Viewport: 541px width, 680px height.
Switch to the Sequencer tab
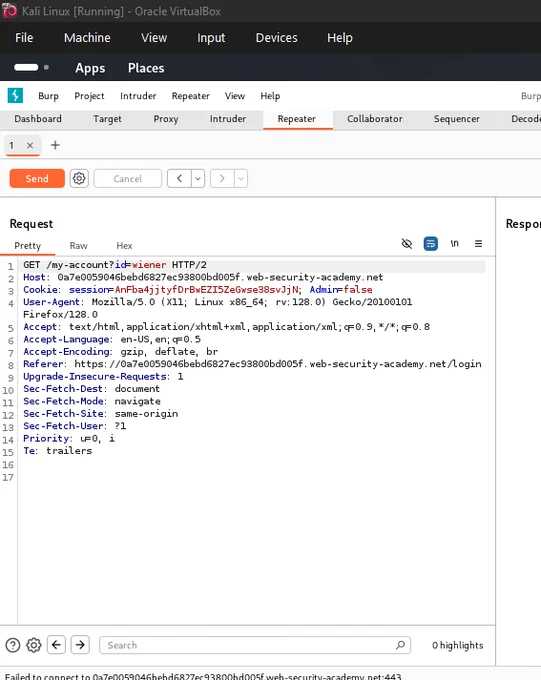456,119
